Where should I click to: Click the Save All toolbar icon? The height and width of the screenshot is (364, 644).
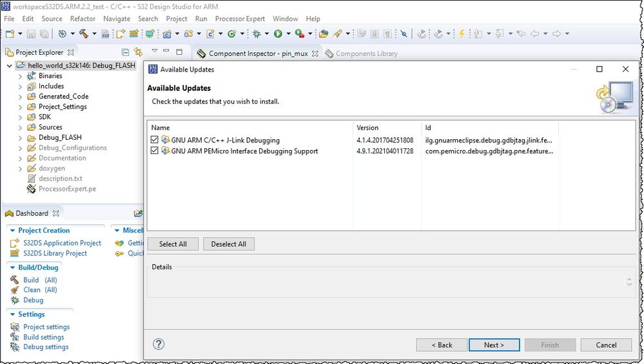tap(44, 34)
